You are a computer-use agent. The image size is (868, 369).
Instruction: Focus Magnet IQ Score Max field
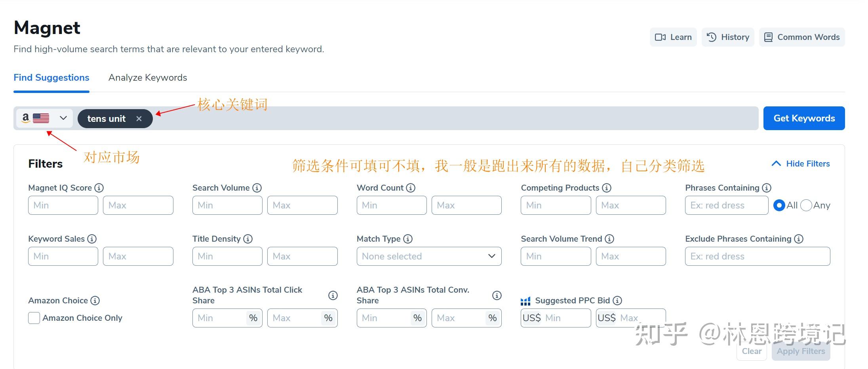click(138, 205)
